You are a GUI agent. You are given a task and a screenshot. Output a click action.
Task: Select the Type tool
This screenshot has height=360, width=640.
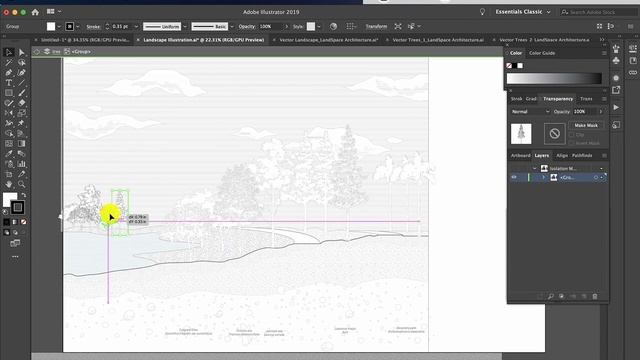(9, 83)
